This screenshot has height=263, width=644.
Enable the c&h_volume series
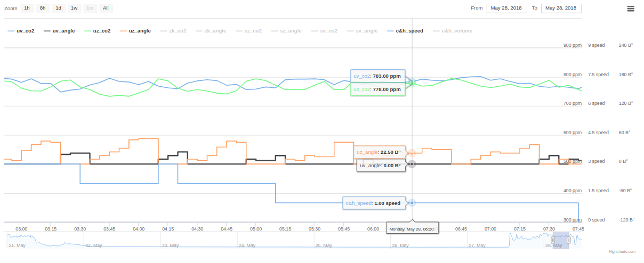coord(452,31)
